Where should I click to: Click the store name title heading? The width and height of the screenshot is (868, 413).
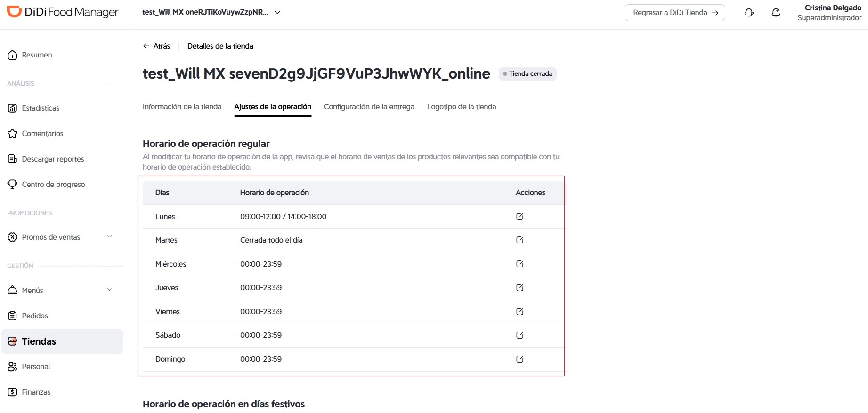316,74
